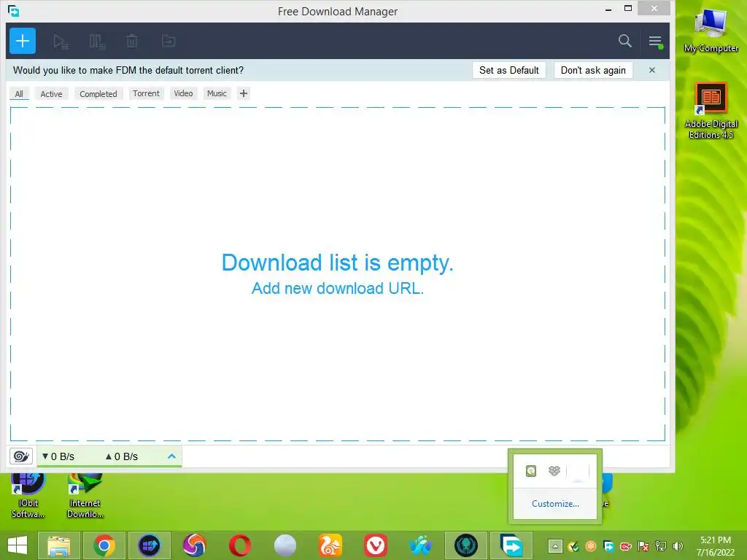Screen dimensions: 747x560
Task: Click the network icon in the system tray
Action: click(x=661, y=546)
